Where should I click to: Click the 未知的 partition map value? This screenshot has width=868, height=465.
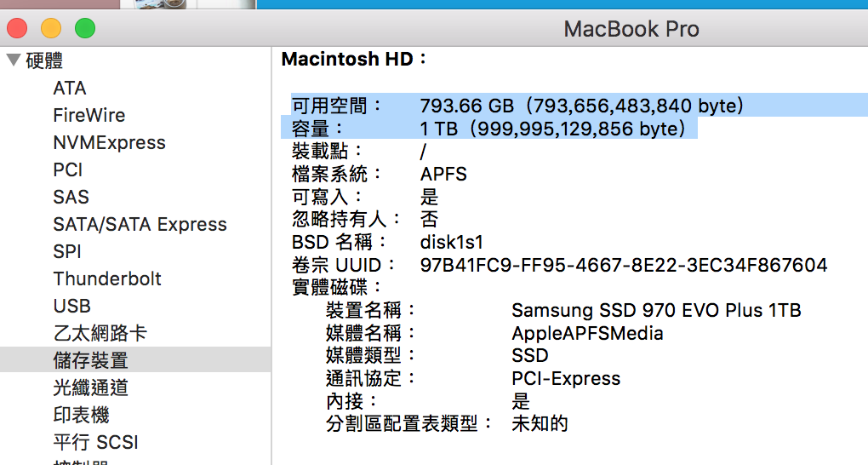coord(540,424)
